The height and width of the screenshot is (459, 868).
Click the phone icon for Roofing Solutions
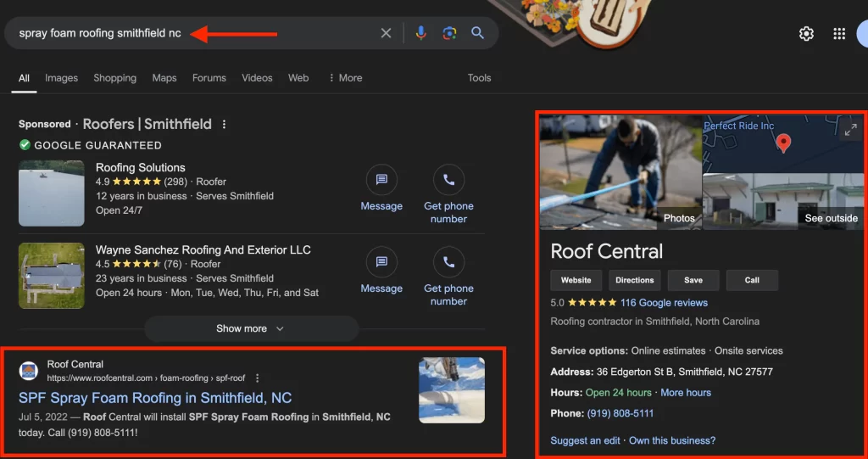pos(448,180)
